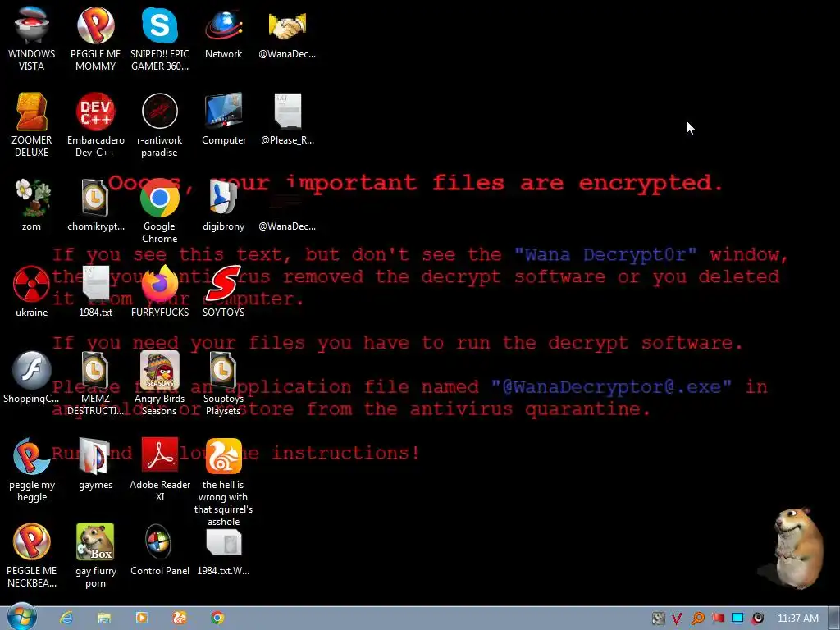Click the Show desktop strip beside the clock

[834, 619]
